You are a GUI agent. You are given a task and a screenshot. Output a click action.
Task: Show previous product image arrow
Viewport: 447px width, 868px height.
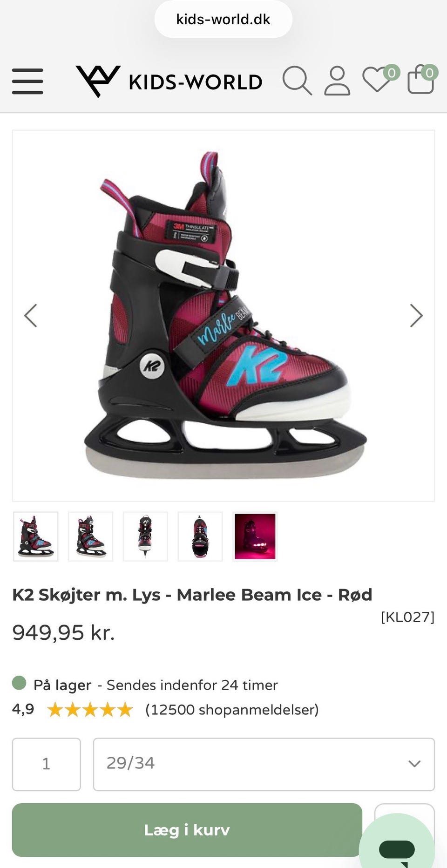click(31, 316)
